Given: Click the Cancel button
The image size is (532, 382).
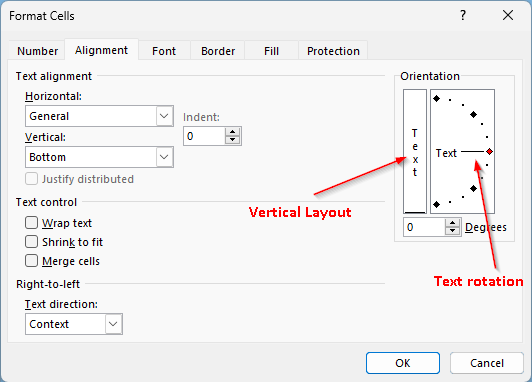Looking at the screenshot, I should click(x=487, y=363).
